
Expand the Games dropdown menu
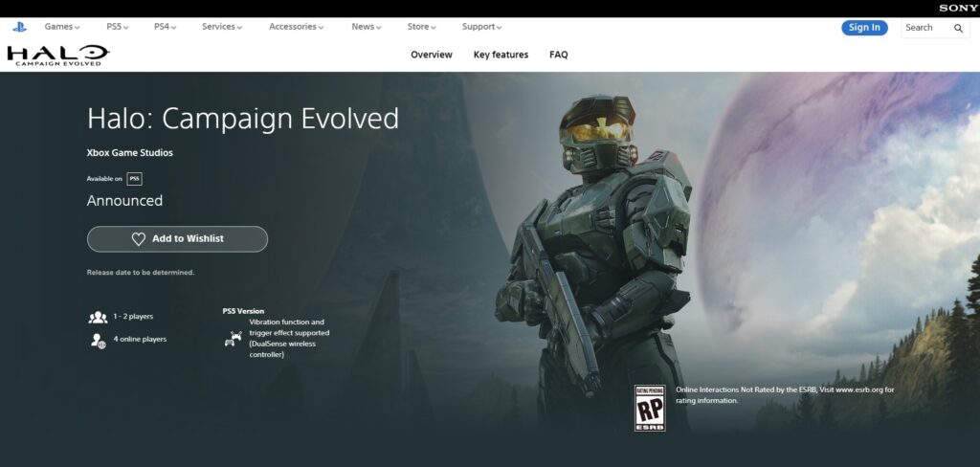click(x=62, y=27)
